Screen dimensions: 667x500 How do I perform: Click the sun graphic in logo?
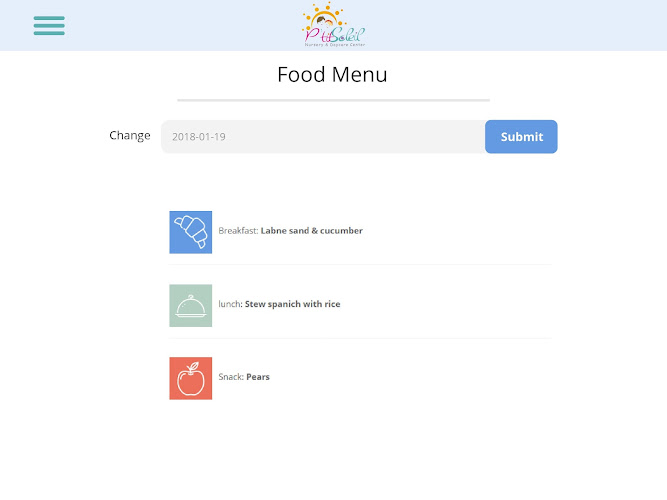[324, 16]
